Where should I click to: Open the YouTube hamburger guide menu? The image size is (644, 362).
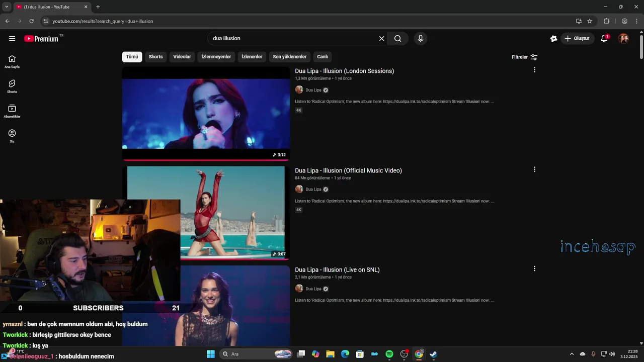click(x=12, y=39)
